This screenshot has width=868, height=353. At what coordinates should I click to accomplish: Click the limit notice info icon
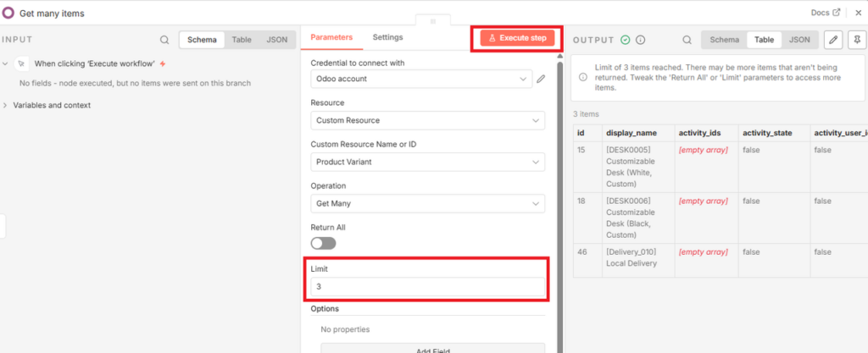pos(583,77)
